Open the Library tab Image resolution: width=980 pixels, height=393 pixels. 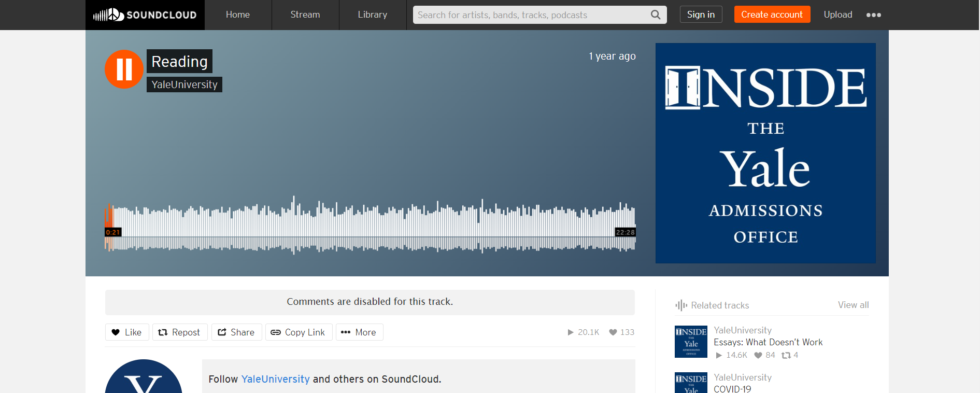point(373,15)
